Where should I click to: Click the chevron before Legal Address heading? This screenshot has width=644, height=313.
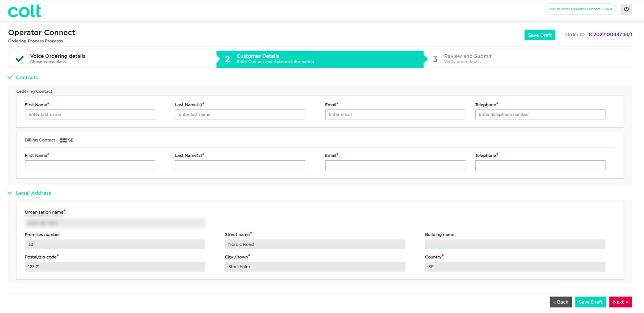tap(10, 193)
